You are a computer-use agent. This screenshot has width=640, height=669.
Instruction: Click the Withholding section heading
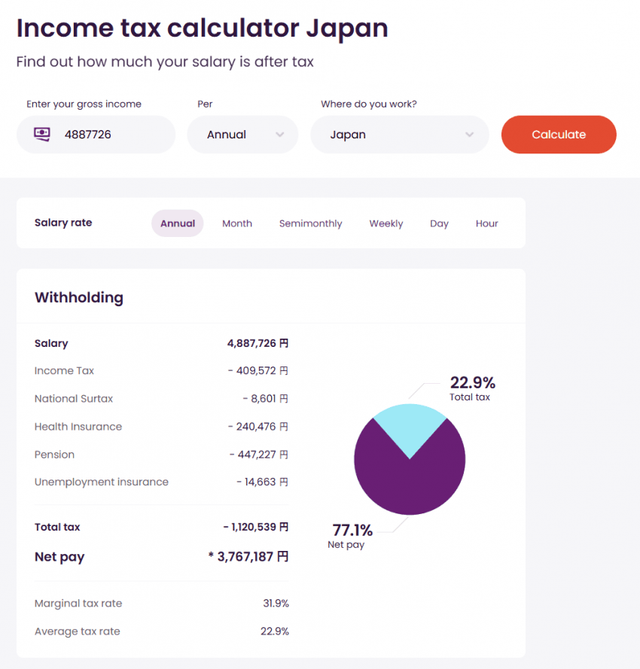(79, 298)
